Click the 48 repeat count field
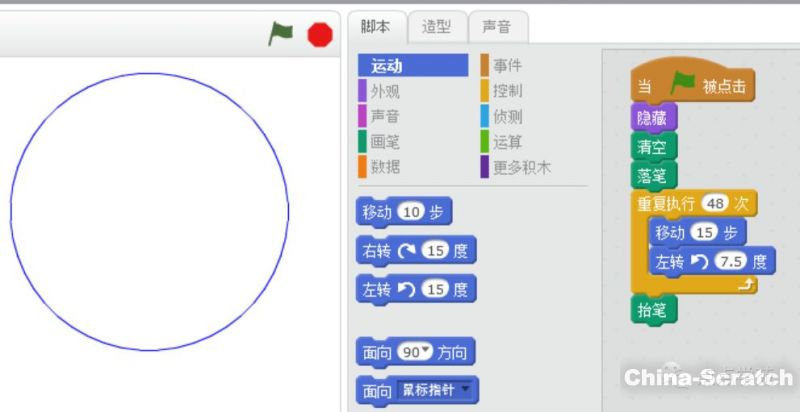The height and width of the screenshot is (412, 800). point(717,204)
